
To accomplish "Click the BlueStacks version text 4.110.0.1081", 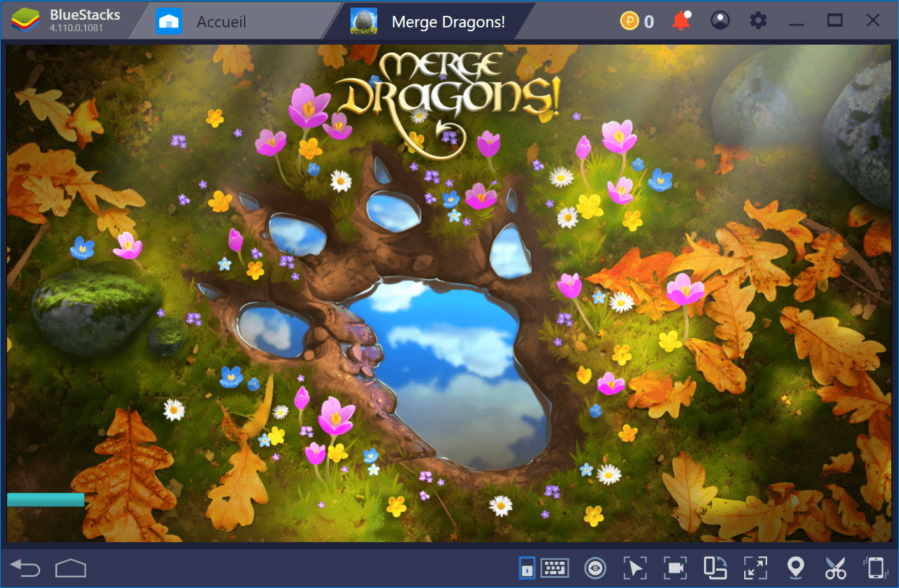I will pyautogui.click(x=76, y=28).
